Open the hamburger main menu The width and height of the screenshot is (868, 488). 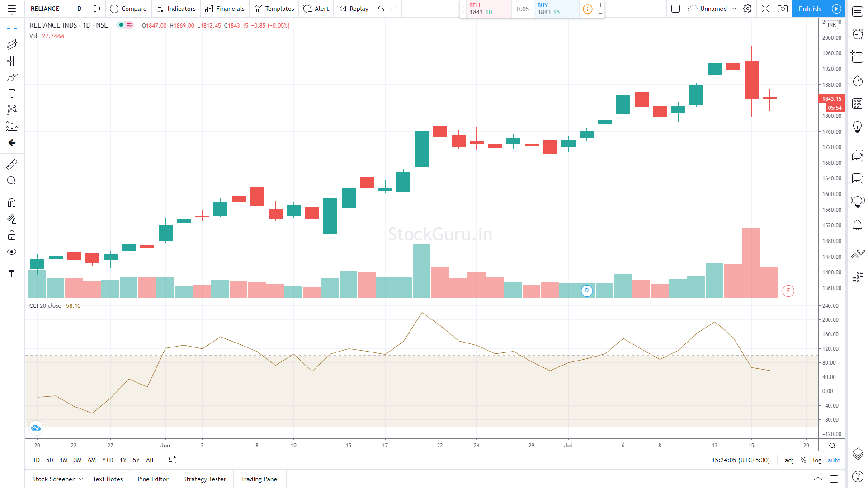(x=12, y=9)
